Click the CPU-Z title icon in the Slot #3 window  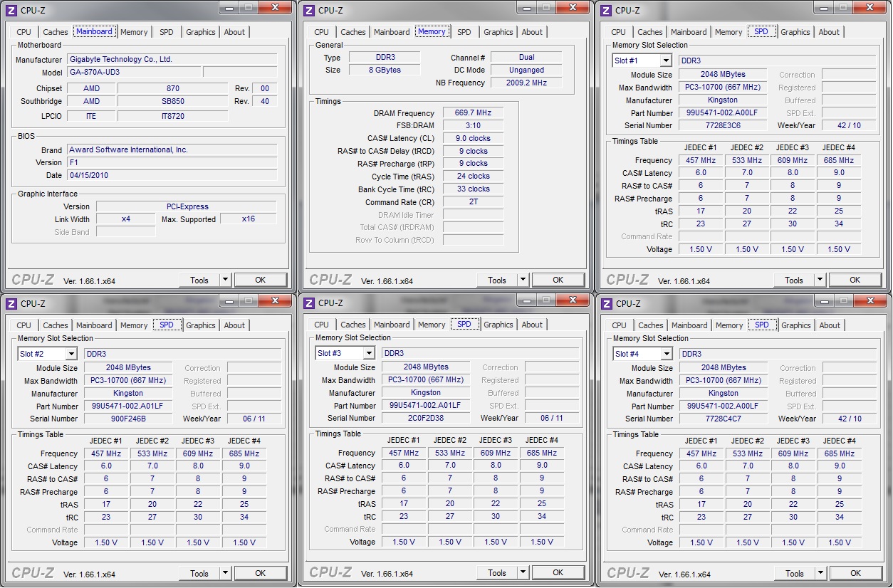point(308,303)
